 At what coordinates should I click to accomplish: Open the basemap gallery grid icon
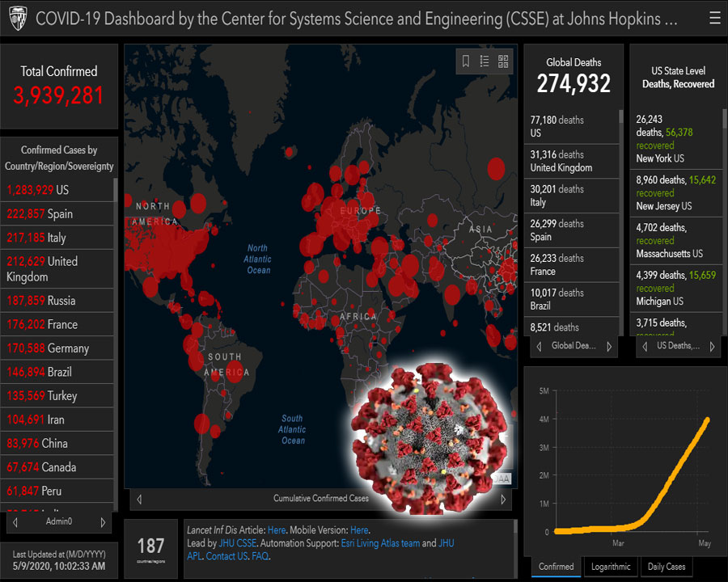click(x=503, y=61)
